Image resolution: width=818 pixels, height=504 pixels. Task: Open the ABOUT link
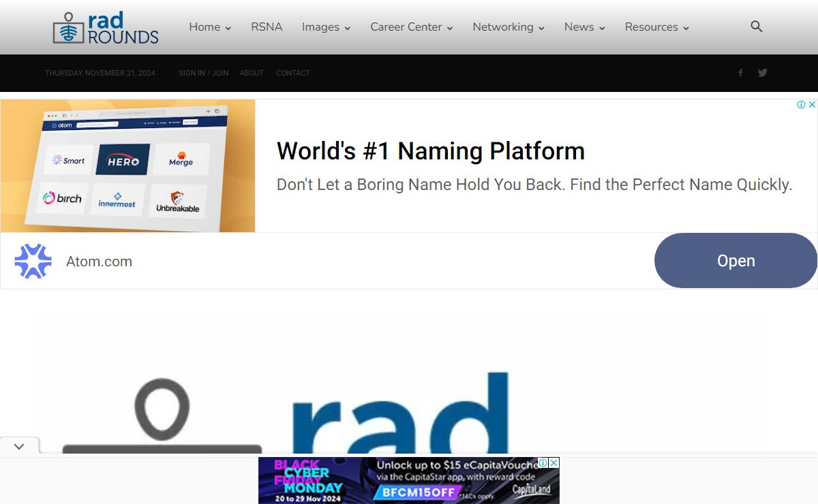tap(252, 73)
